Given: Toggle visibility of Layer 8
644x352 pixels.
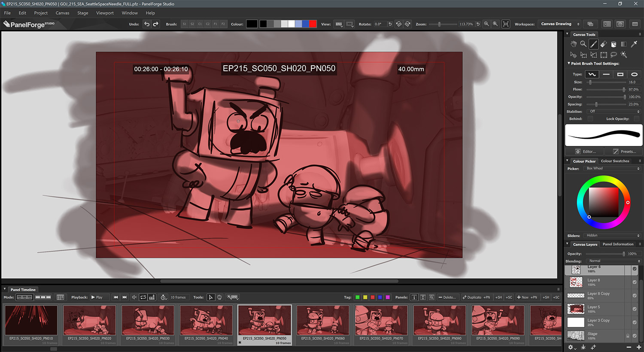Looking at the screenshot, I should (x=635, y=282).
